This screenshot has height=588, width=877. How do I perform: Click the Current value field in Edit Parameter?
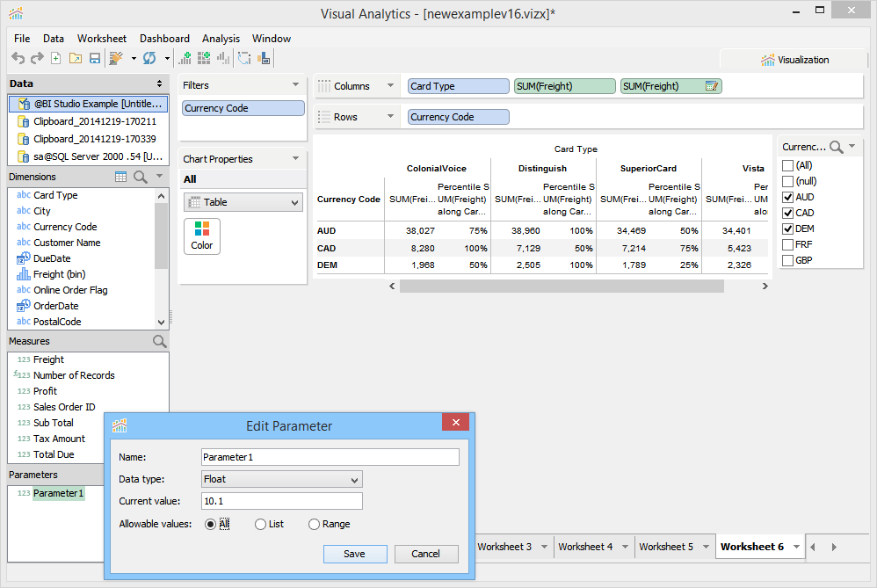coord(281,501)
